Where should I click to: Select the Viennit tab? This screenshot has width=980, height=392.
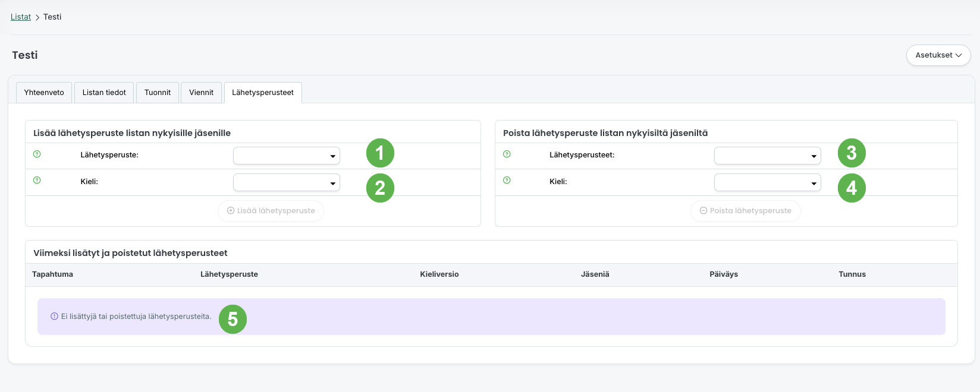point(201,93)
